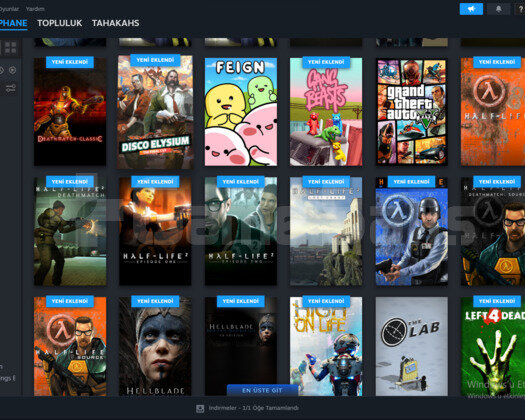Open Gang Beasts game cover
525x420 pixels.
(326, 112)
